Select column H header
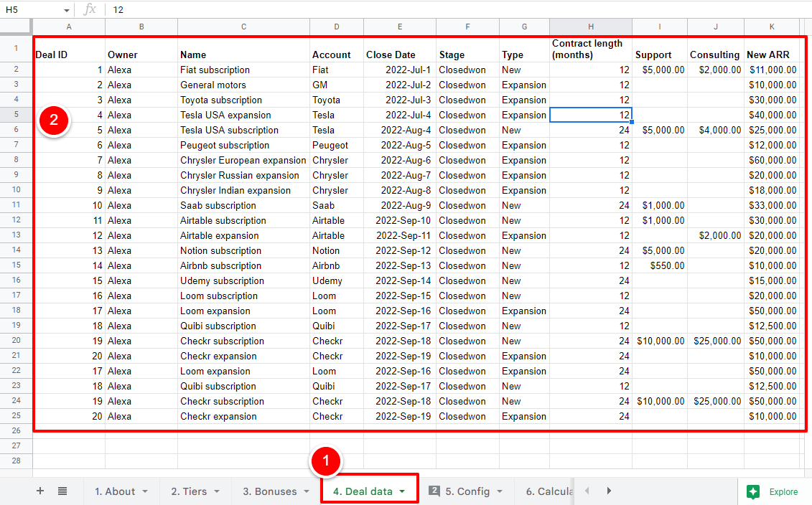This screenshot has height=505, width=812. pos(591,27)
